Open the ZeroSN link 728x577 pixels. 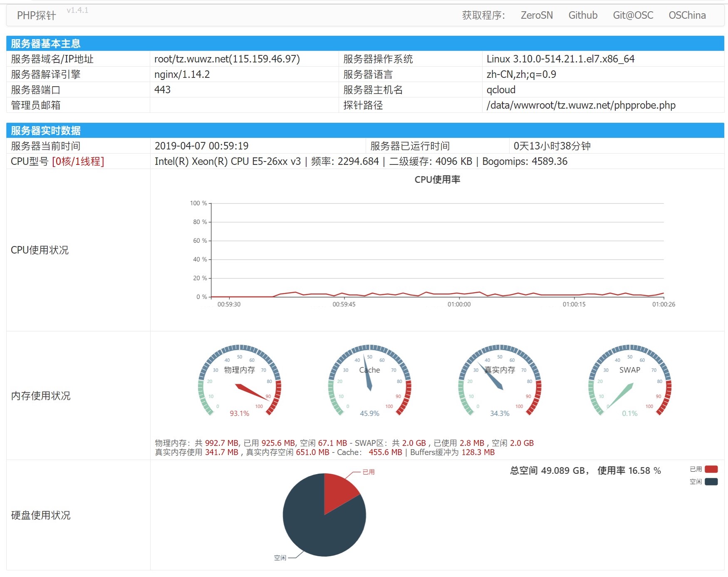pos(537,15)
